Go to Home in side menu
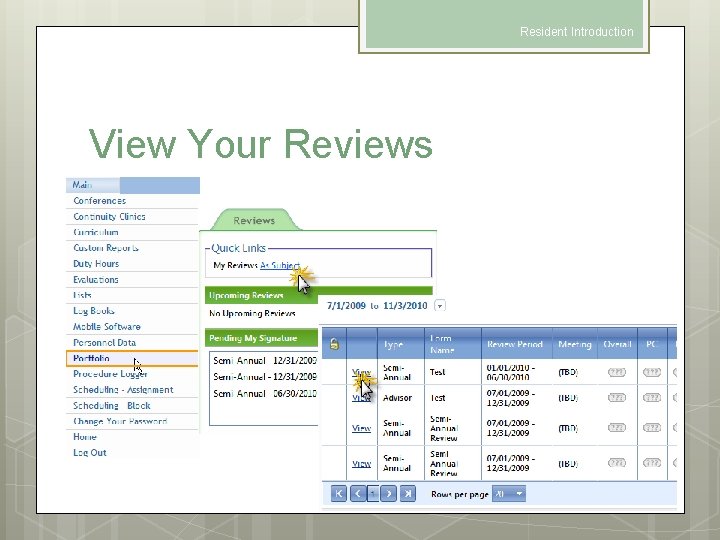Image resolution: width=720 pixels, height=540 pixels. coord(85,437)
